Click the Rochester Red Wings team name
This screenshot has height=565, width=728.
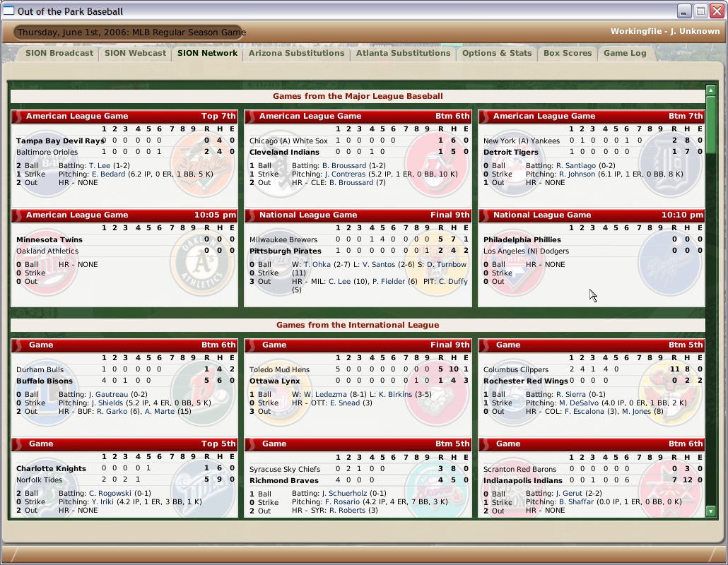coord(526,381)
